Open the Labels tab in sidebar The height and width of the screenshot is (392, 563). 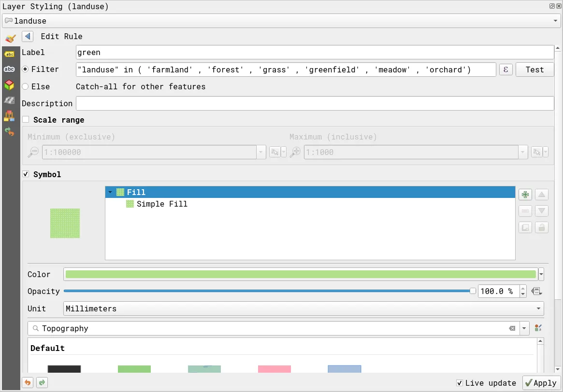9,54
